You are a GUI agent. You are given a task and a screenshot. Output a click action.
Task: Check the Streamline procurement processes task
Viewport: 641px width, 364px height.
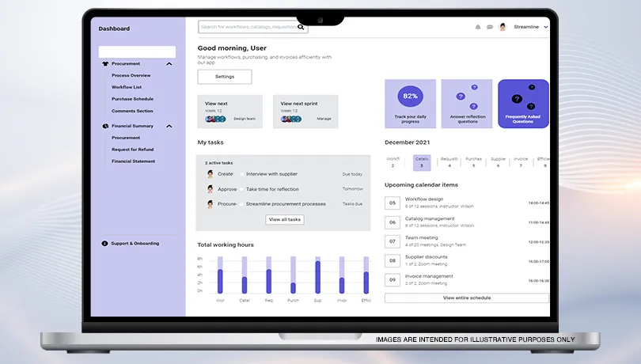click(241, 204)
